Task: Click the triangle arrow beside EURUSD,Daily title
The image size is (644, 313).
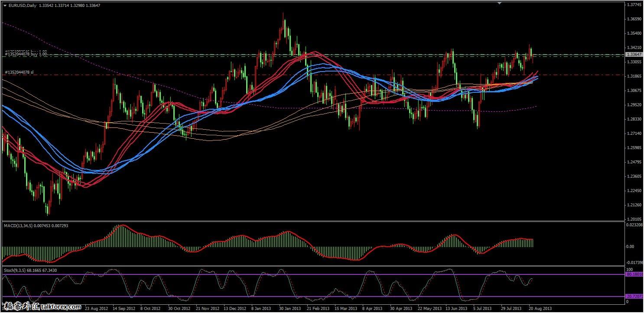Action: 4,5
